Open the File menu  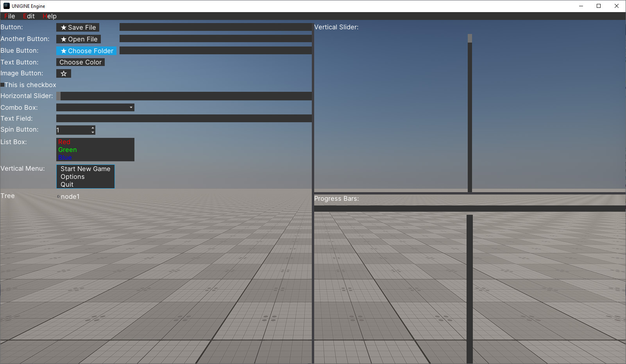pos(9,16)
